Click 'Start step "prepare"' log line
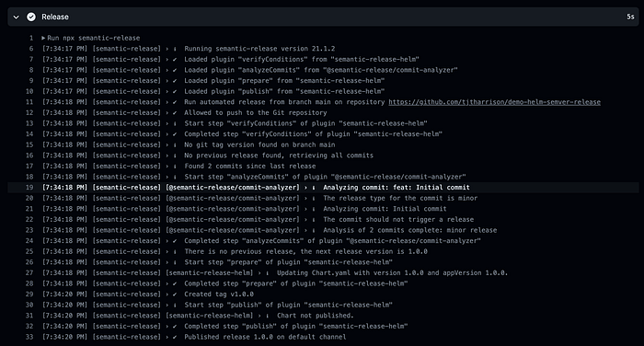This screenshot has width=644, height=346. (x=288, y=262)
